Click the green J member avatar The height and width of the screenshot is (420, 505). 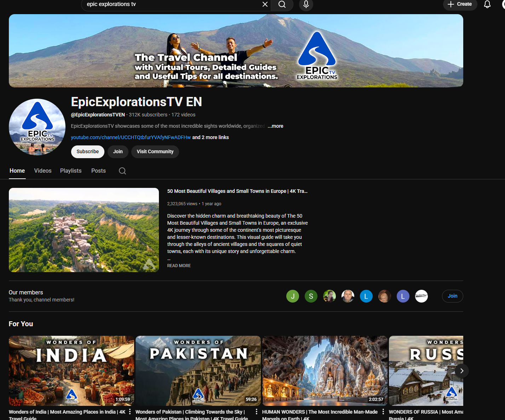coord(293,296)
